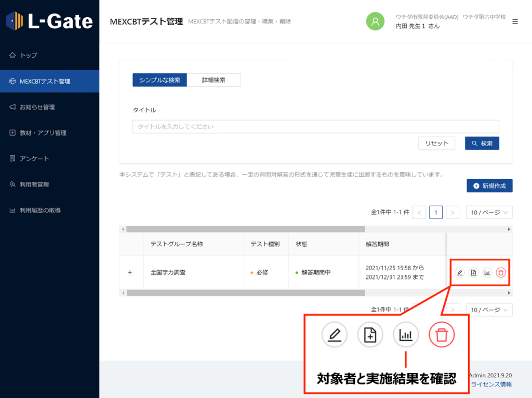This screenshot has height=398, width=532.
Task: Open the hamburger menu at top right
Action: (x=515, y=22)
